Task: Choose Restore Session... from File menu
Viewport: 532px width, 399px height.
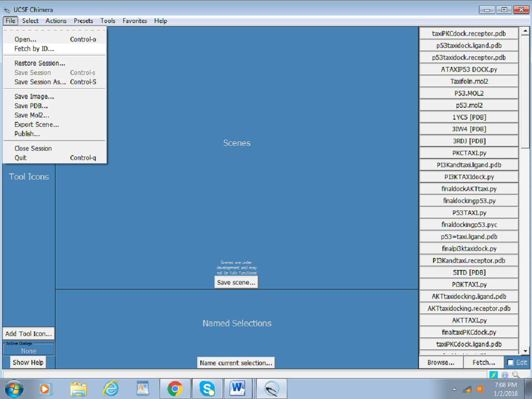Action: (x=55, y=63)
